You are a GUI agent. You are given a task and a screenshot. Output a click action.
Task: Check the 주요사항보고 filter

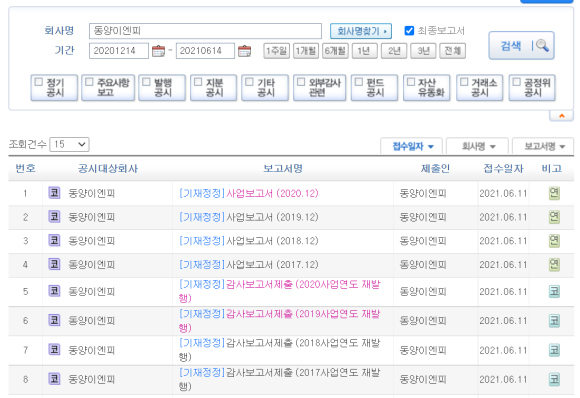[89, 82]
